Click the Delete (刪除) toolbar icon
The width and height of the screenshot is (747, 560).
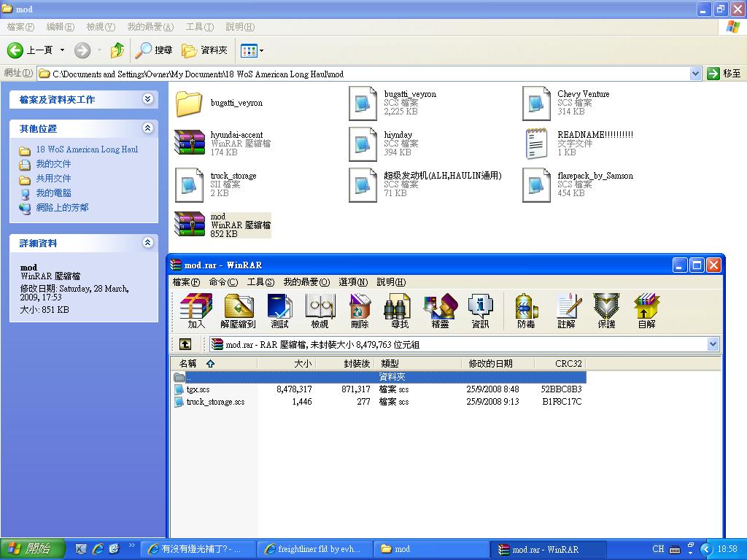click(x=360, y=310)
